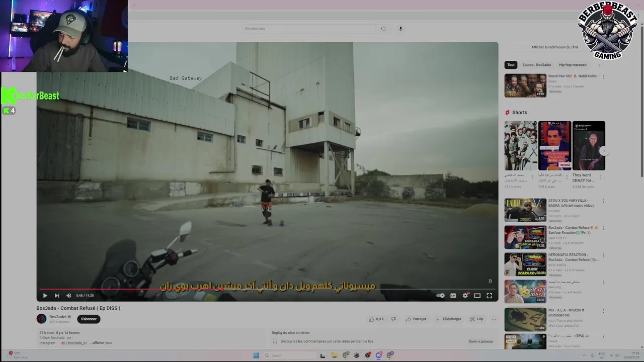Screen dimensions: 644x362
Task: Create a Clip with scissors button
Action: pos(476,319)
